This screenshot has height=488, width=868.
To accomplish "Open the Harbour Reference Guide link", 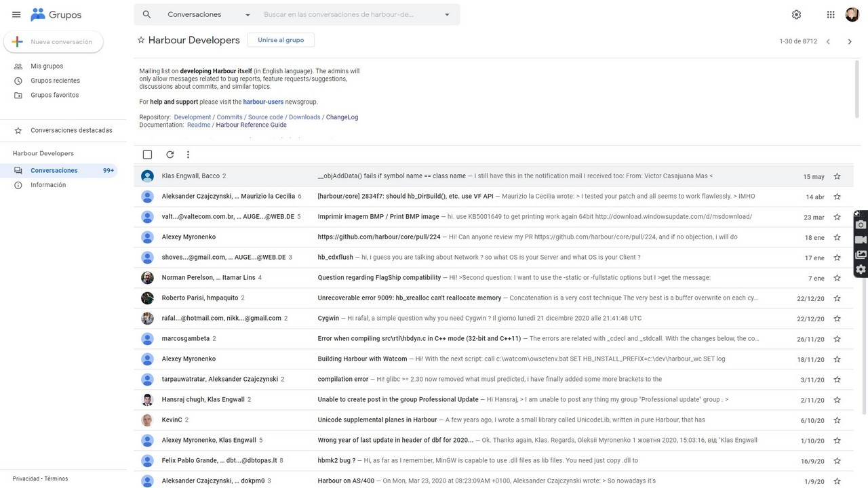I will (x=251, y=125).
